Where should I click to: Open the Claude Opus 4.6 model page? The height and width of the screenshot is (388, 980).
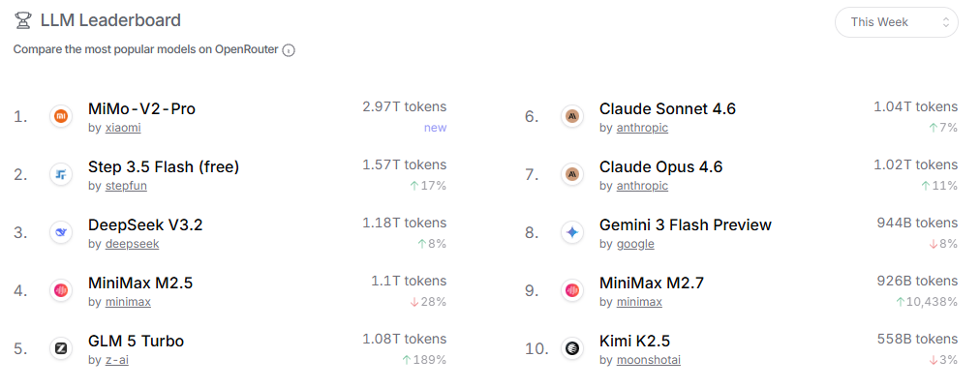tap(660, 167)
